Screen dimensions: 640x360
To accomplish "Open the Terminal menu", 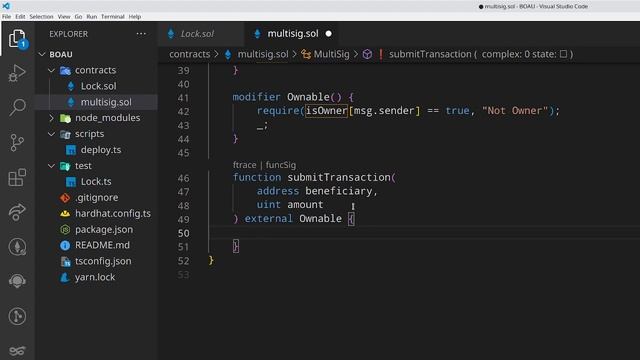I will point(113,17).
